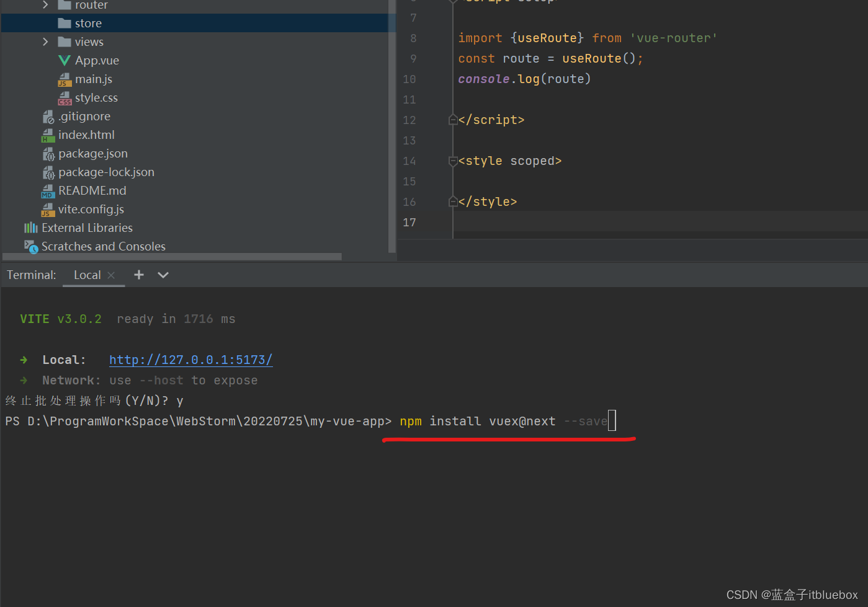Click line number 10 in the gutter
Screen dimensions: 868x607
click(409, 79)
